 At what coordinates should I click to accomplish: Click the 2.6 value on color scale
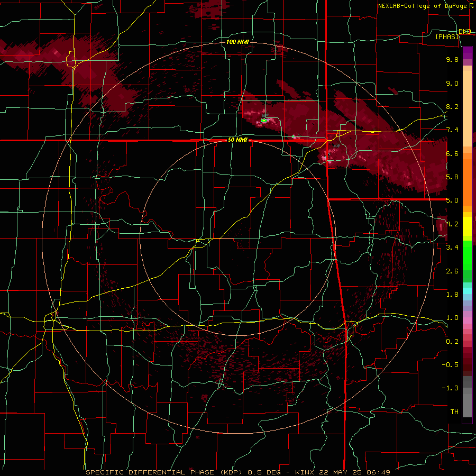(452, 271)
